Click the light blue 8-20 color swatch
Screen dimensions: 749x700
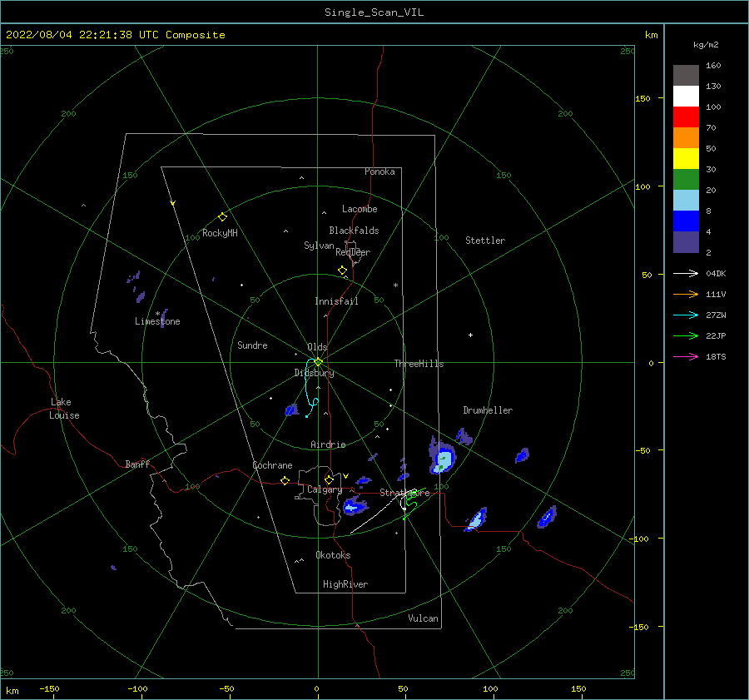point(686,201)
